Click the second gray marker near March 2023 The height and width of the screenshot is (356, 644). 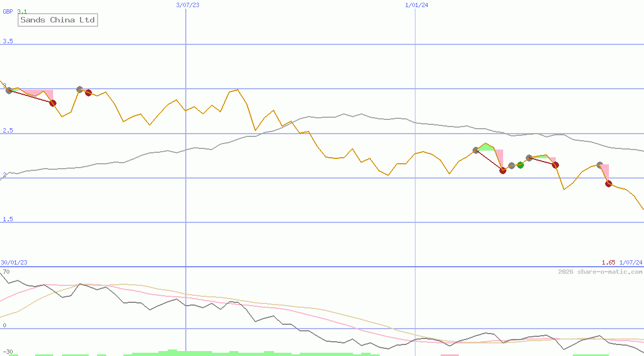point(79,89)
